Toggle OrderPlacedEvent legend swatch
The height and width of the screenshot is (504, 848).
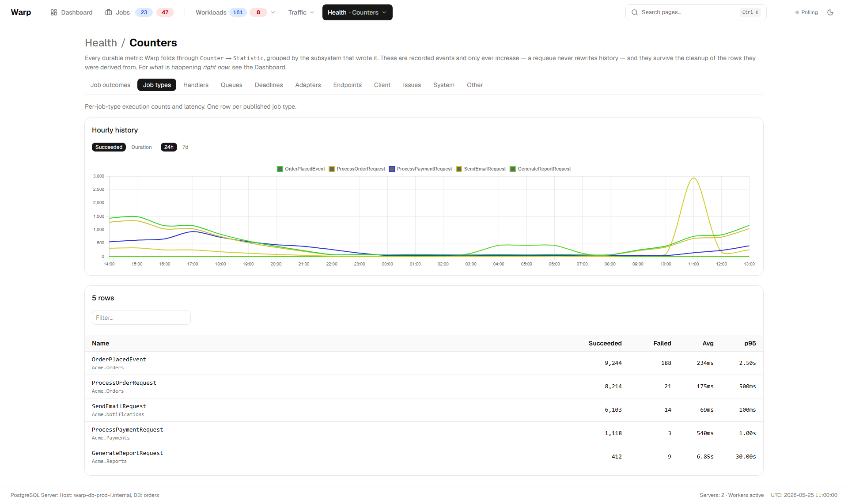pyautogui.click(x=280, y=169)
